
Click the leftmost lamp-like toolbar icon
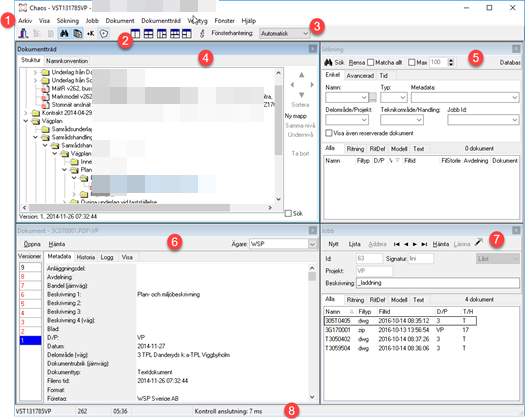(23, 33)
